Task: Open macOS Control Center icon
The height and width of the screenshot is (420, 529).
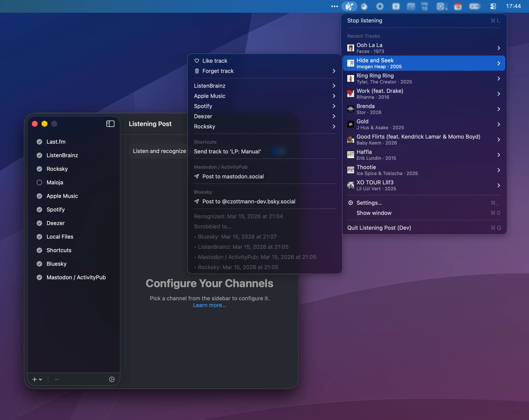Action: (493, 6)
